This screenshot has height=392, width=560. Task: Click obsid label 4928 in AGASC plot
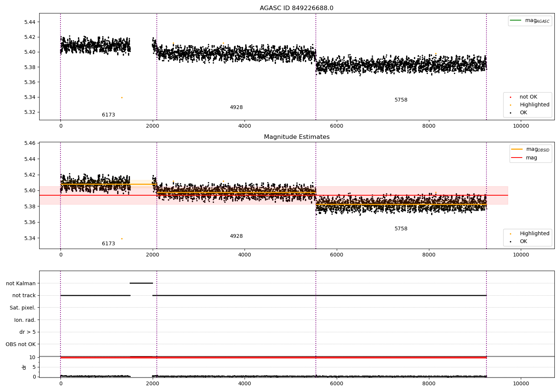(x=236, y=108)
